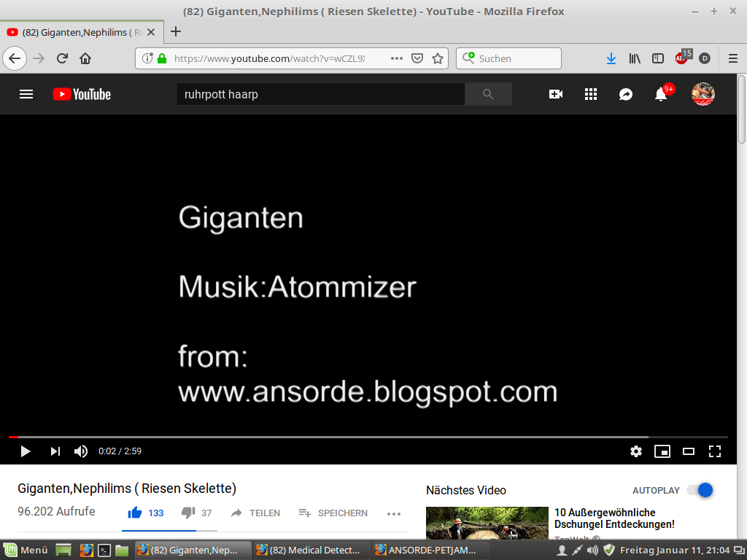Bookmark this page with the star icon
Screen dimensions: 747x560
point(438,58)
